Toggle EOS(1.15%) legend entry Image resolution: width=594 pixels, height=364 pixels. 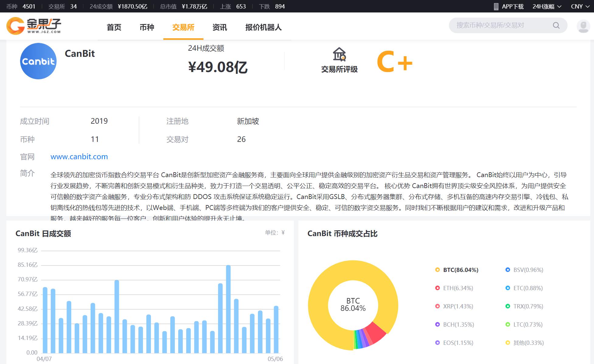coord(454,343)
